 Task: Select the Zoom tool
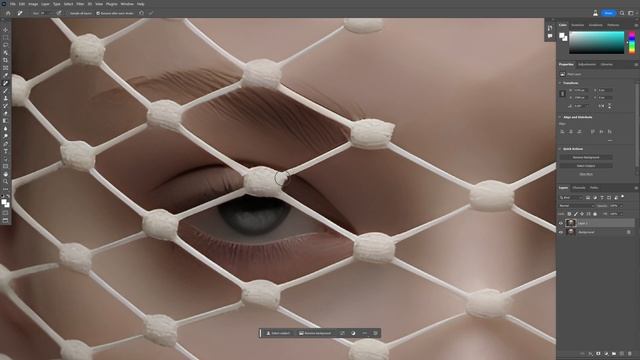[x=5, y=182]
